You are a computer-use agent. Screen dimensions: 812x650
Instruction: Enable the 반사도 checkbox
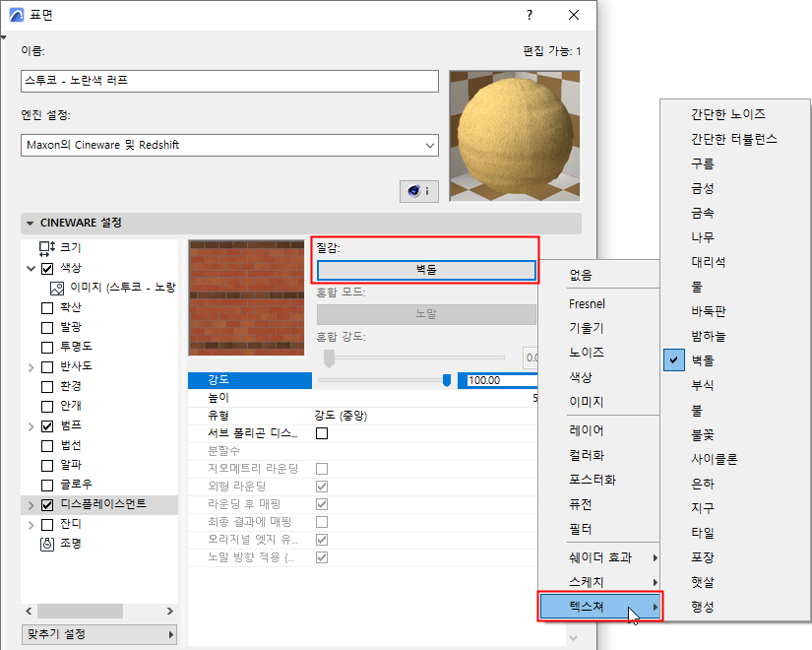tap(47, 367)
